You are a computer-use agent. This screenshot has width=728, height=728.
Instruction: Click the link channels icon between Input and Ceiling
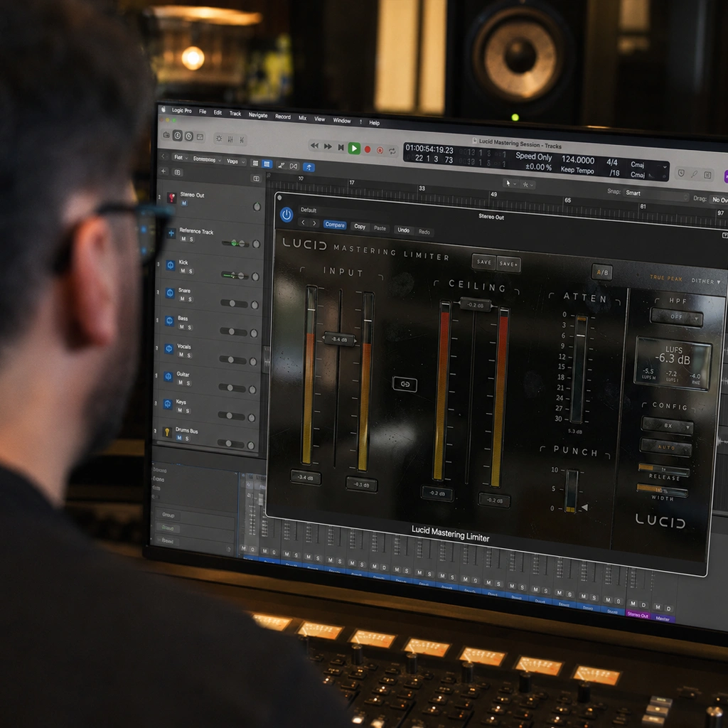coord(405,384)
